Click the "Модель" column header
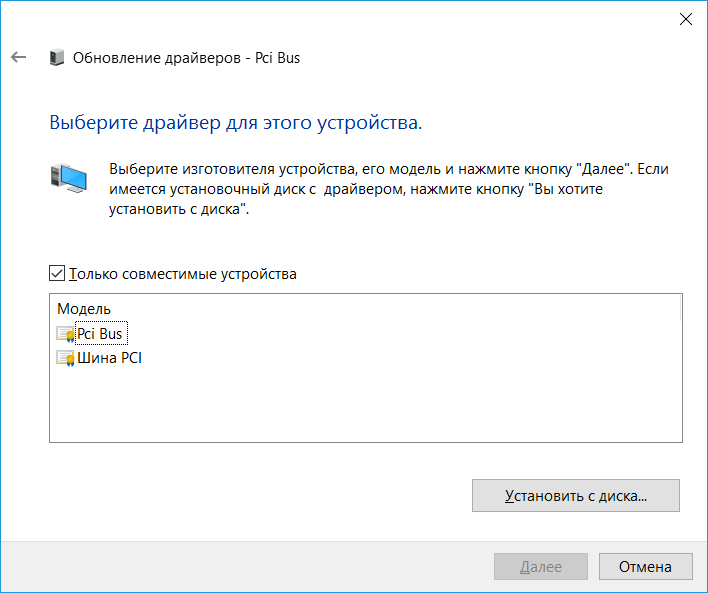 click(84, 309)
